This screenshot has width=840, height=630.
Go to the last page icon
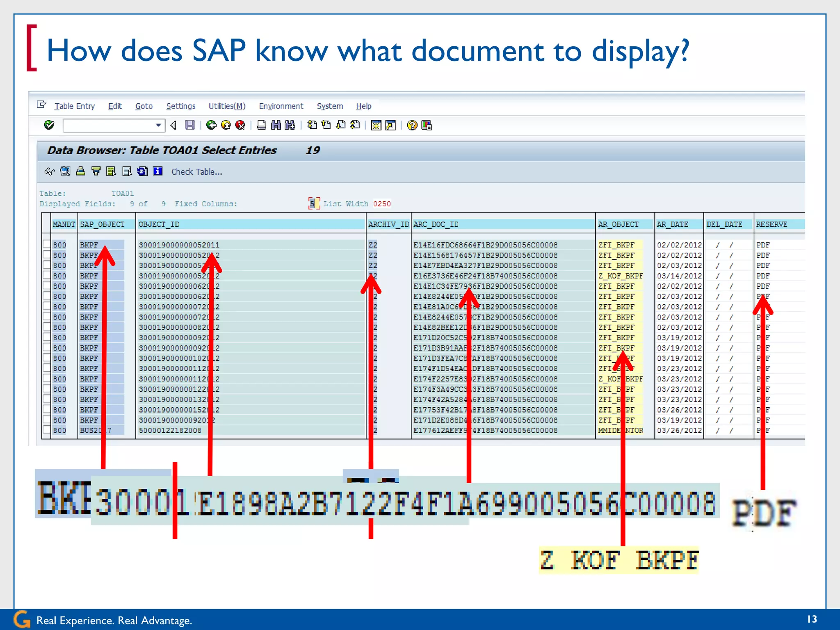[x=355, y=125]
